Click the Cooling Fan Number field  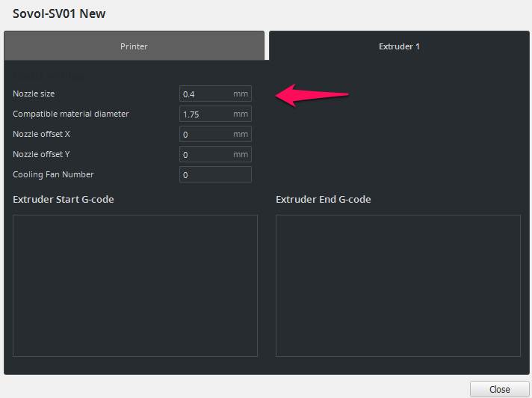(215, 174)
